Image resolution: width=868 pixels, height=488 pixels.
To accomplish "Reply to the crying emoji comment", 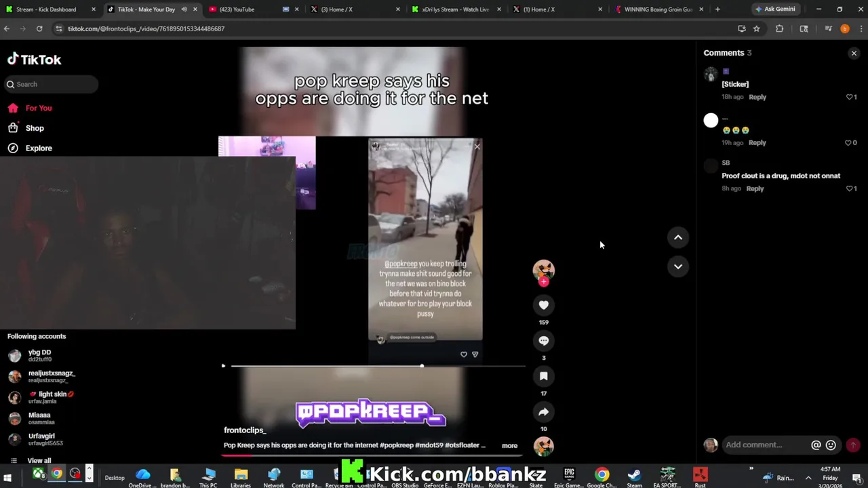I will pyautogui.click(x=757, y=143).
